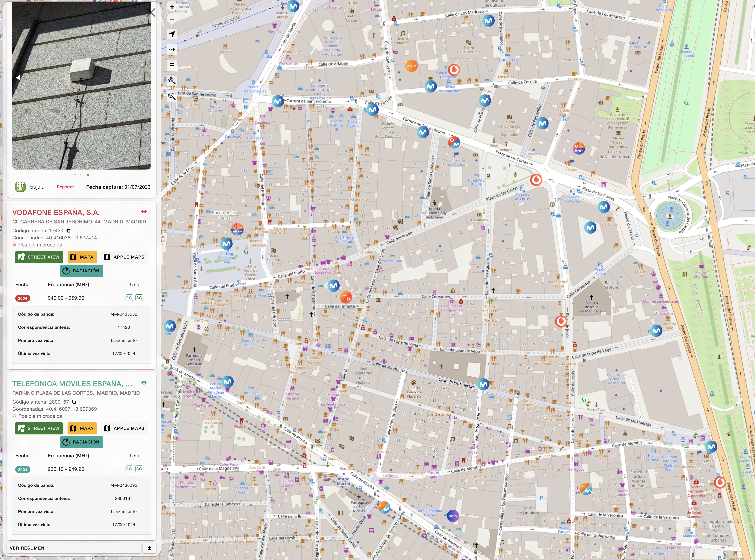Viewport: 755px width, 560px height.
Task: Click 3G tag on 935.10 - 949.90 row
Action: pos(139,469)
